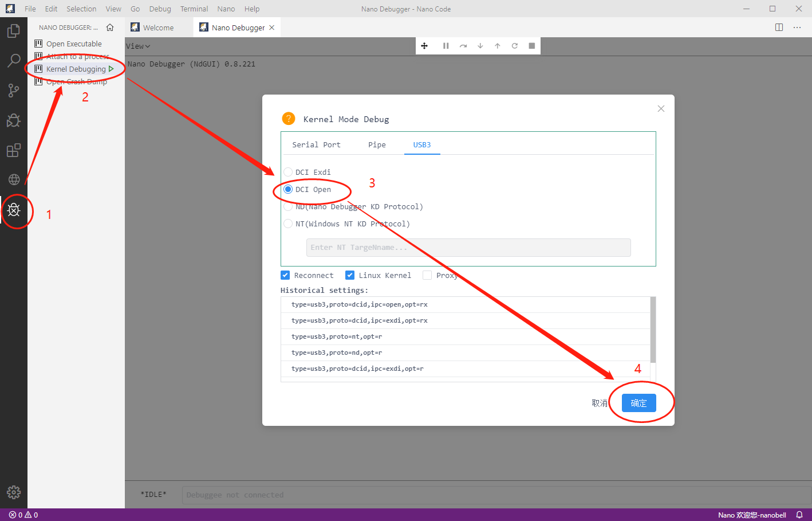The width and height of the screenshot is (812, 521).
Task: Toggle the Reconnect checkbox
Action: tap(285, 275)
